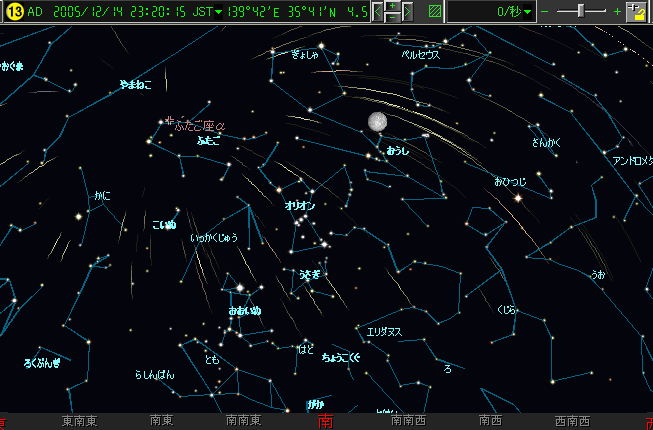This screenshot has width=653, height=430.
Task: Click the yellow number 13 badge icon
Action: (x=13, y=12)
